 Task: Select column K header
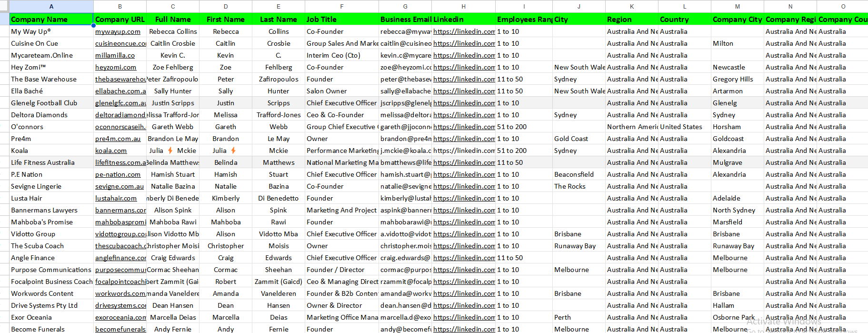[x=632, y=6]
